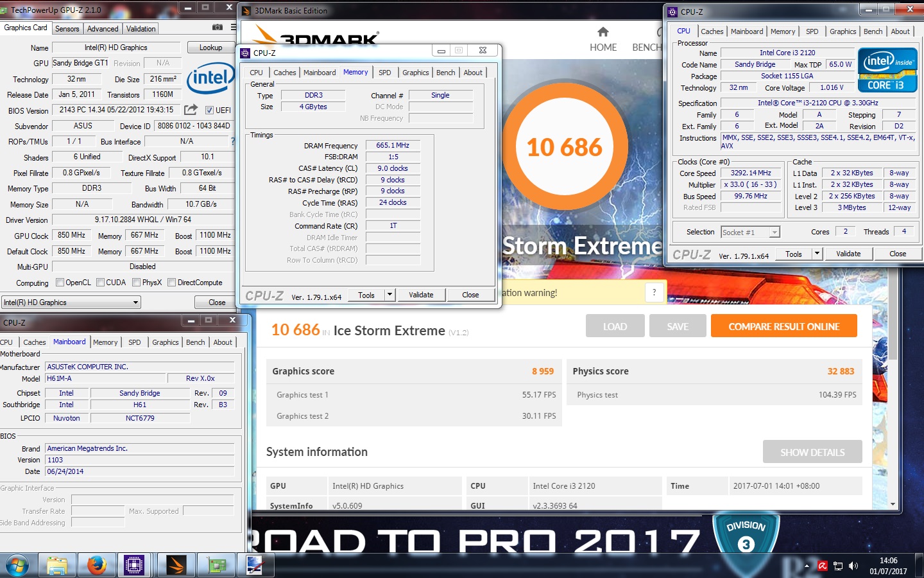
Task: Switch to the Advanced tab in GPU-Z
Action: [x=103, y=28]
